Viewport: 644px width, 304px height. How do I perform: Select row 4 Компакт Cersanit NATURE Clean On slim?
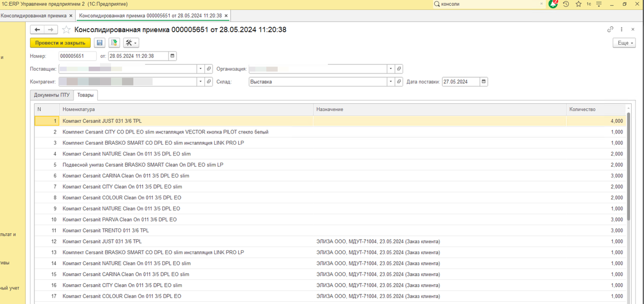pos(330,154)
